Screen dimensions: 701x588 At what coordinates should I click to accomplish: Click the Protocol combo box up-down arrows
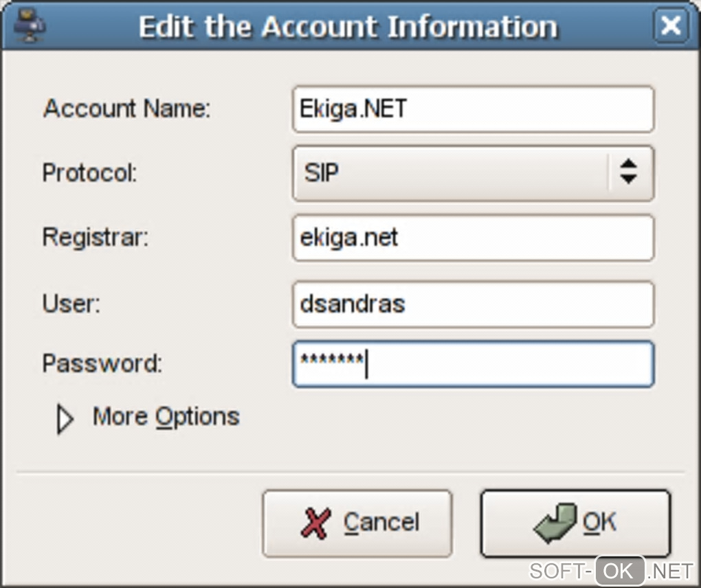coord(627,173)
